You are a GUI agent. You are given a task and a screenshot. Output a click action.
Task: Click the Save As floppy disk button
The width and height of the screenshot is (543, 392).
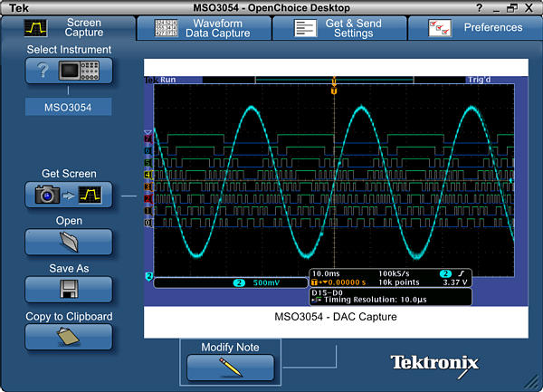(x=69, y=289)
